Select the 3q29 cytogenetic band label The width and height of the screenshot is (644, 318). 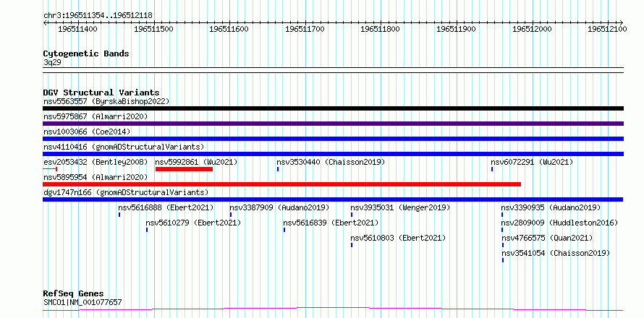(52, 62)
